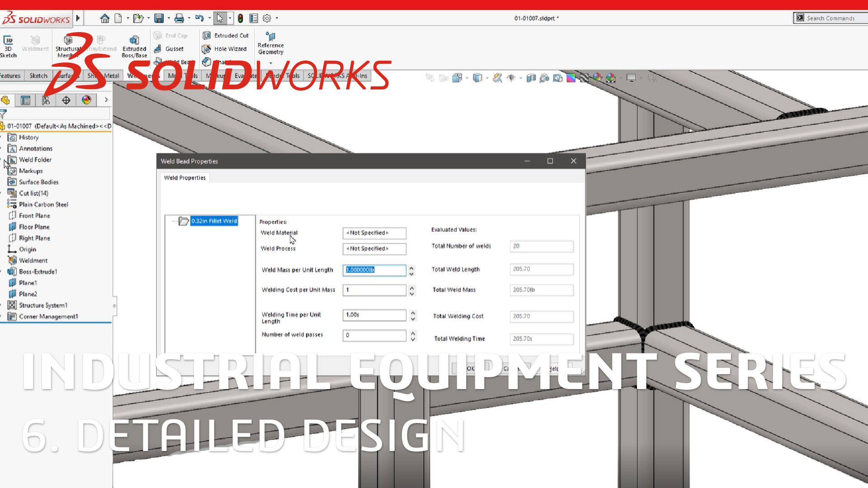Screen dimensions: 868x488
Task: Select Structure System1 in the feature tree
Action: coord(43,305)
